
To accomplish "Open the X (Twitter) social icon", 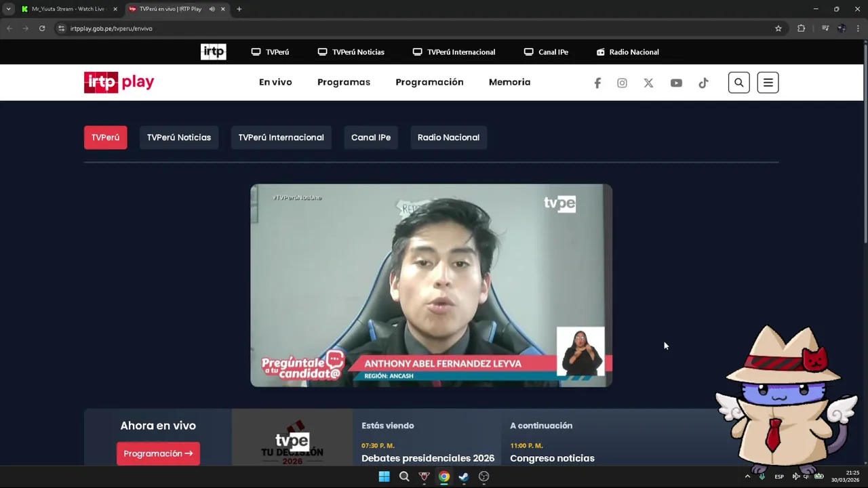I will 648,83.
